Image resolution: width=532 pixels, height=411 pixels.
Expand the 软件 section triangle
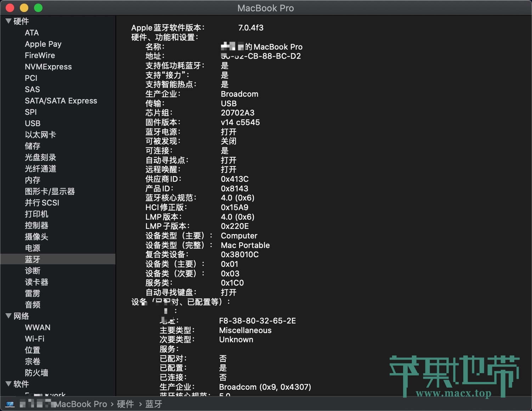tap(9, 384)
